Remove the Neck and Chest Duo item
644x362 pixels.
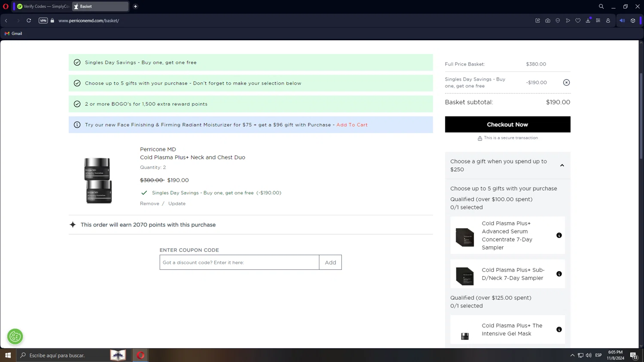pos(149,204)
